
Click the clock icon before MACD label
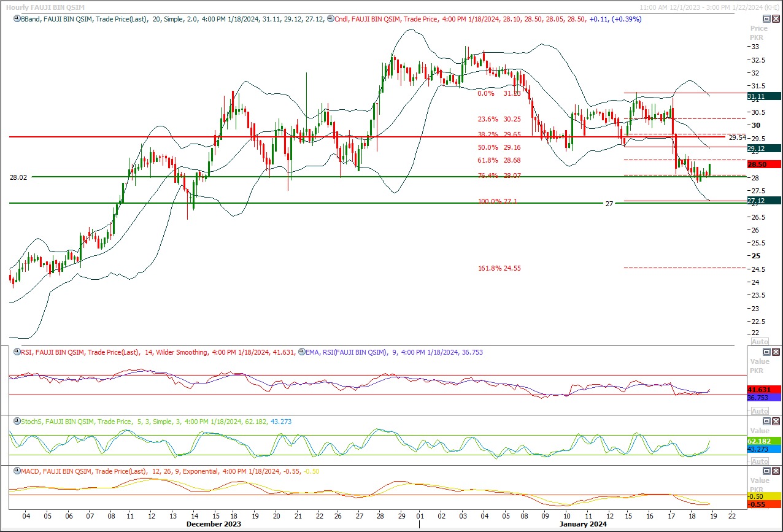pyautogui.click(x=16, y=471)
